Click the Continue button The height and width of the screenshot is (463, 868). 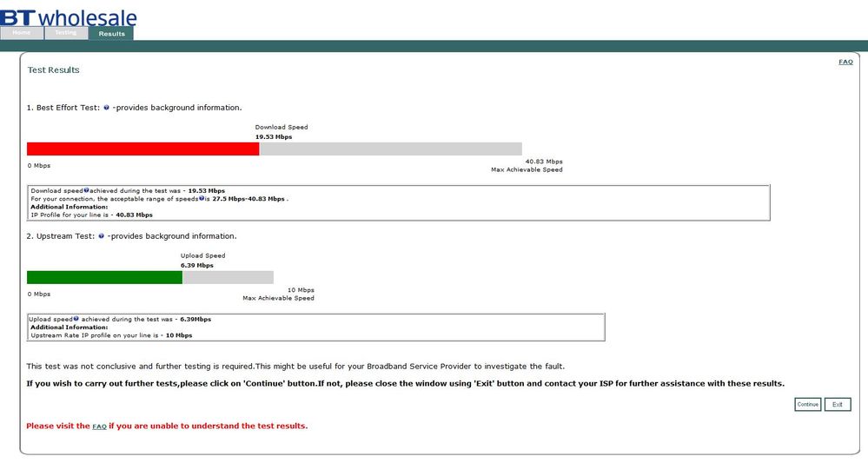point(808,404)
